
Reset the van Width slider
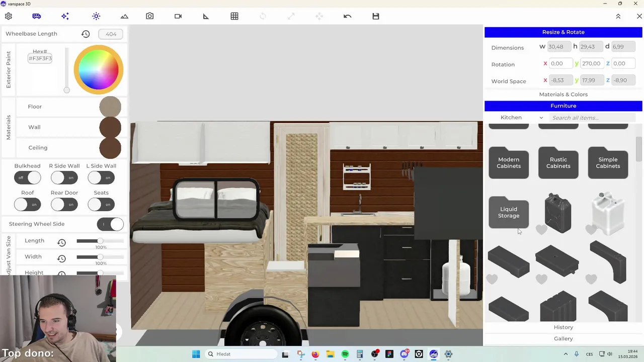(61, 258)
